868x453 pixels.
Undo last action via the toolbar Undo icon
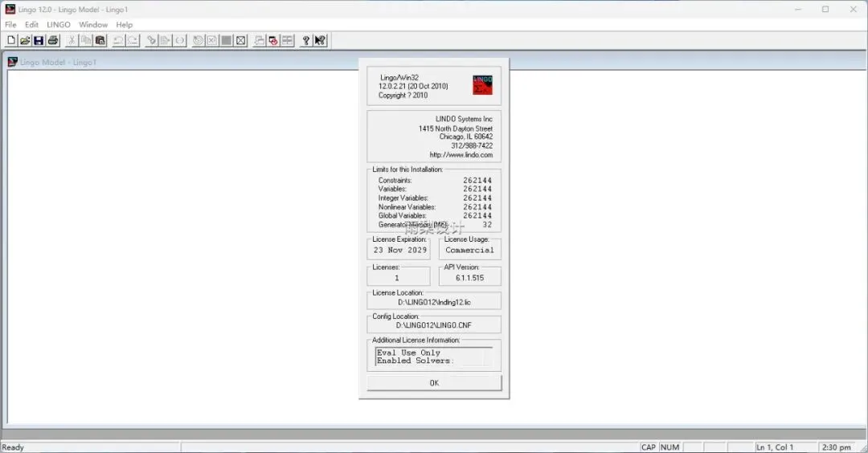(118, 40)
